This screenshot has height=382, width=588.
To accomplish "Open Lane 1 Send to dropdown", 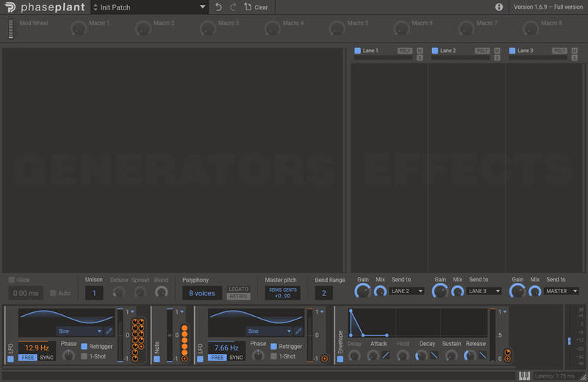I will coord(407,291).
